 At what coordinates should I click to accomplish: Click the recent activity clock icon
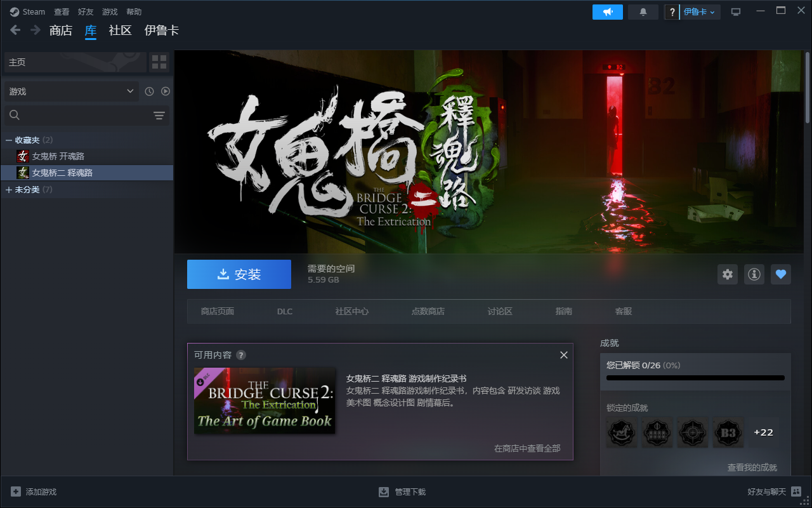(x=149, y=91)
